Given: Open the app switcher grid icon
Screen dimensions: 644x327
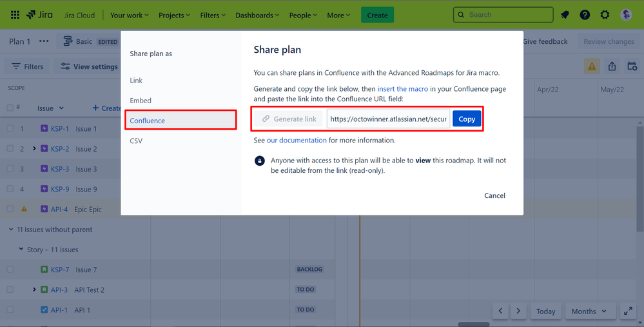Looking at the screenshot, I should pos(15,15).
